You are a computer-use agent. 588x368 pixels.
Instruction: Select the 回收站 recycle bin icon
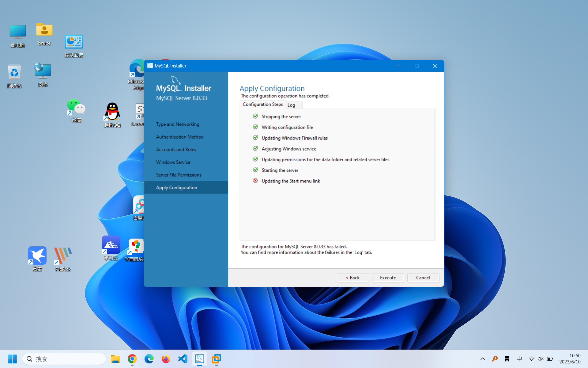click(14, 76)
